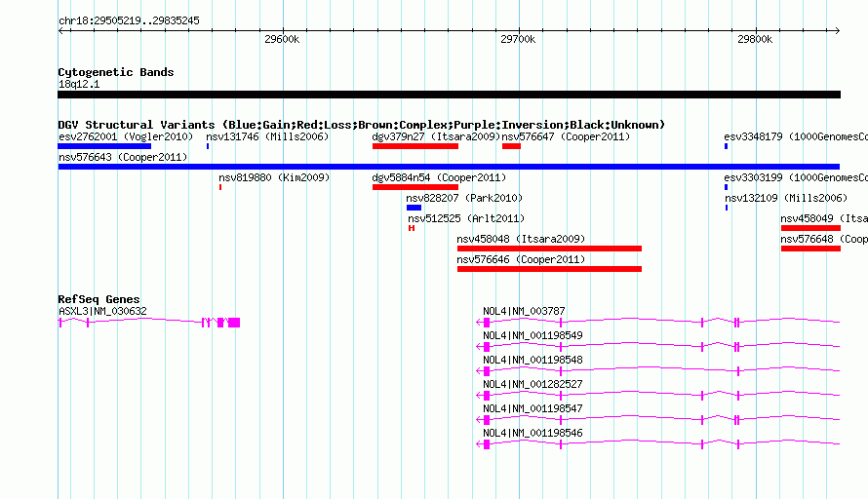Viewport: 868px width, 499px height.
Task: Click the small red nsv512525 marker
Action: (x=412, y=228)
